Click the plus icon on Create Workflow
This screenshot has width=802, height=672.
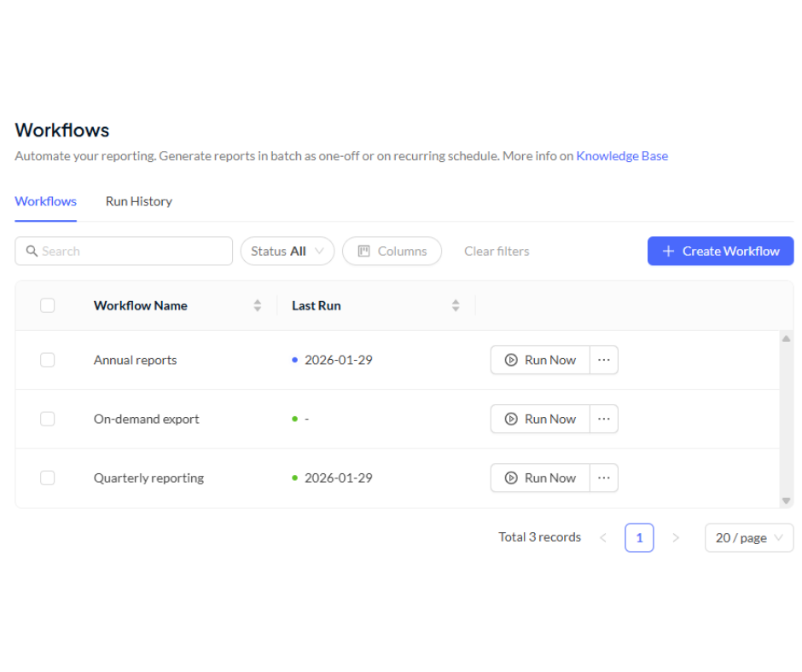point(668,251)
